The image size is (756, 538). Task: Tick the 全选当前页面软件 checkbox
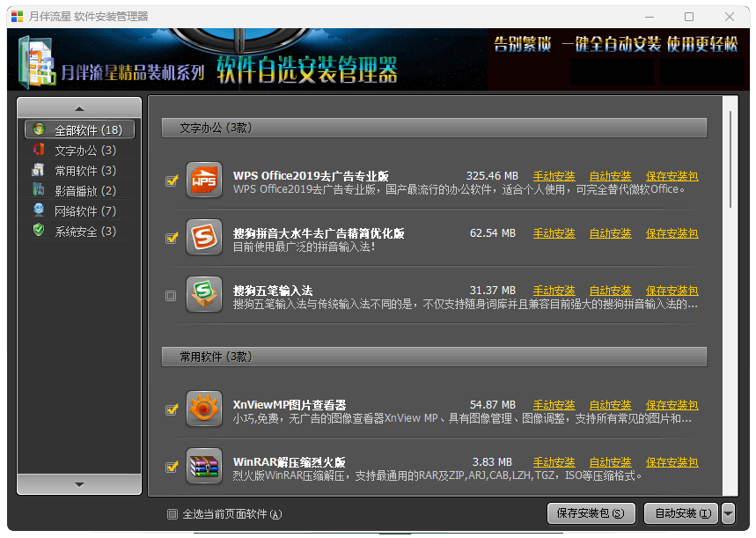[172, 514]
